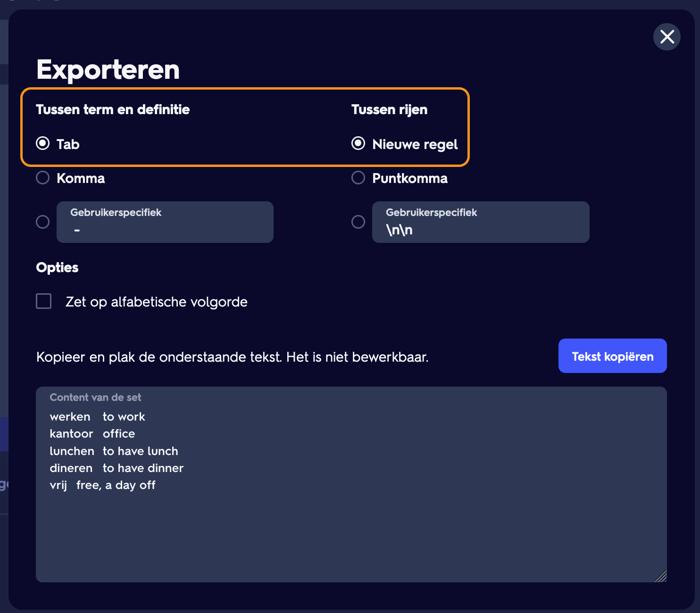Image resolution: width=700 pixels, height=613 pixels.
Task: Select Nieuwe regel between rows
Action: [x=358, y=143]
